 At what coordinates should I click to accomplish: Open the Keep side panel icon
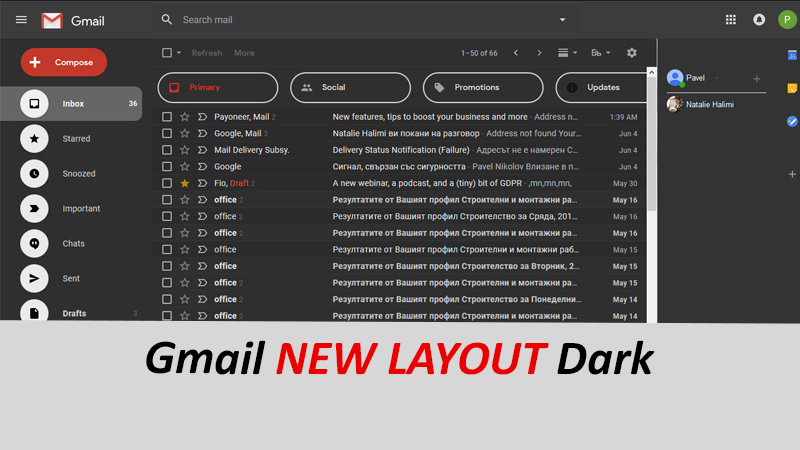tap(792, 88)
